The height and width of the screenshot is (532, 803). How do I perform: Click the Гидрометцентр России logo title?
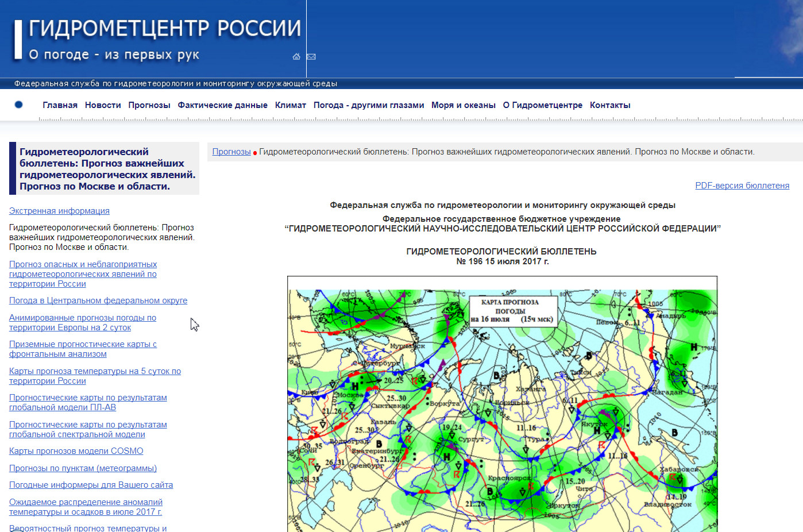point(165,28)
